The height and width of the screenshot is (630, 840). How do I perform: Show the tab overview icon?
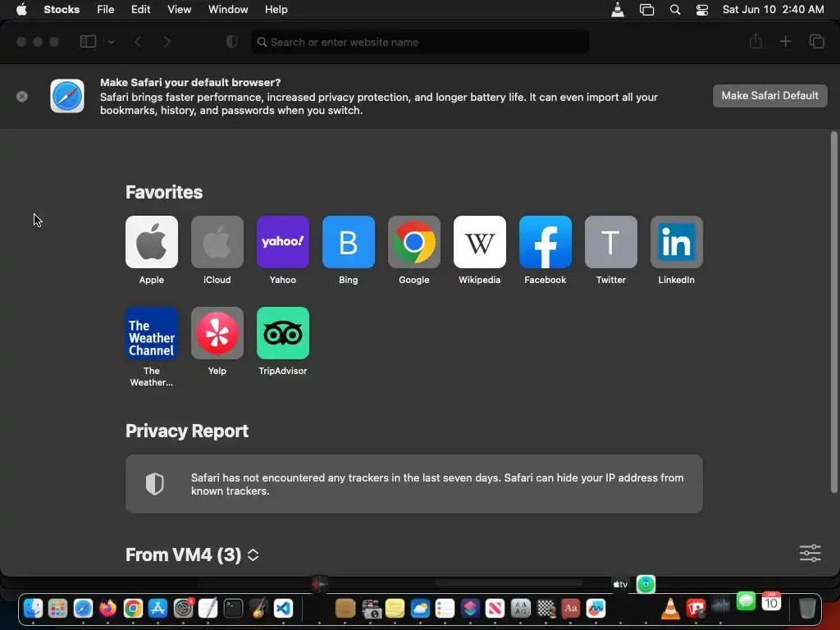point(816,41)
